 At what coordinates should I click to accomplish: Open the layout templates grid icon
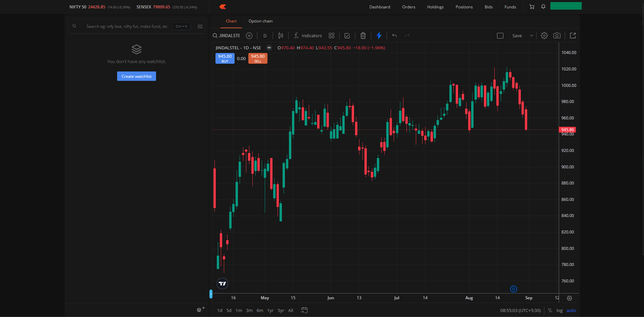(332, 36)
